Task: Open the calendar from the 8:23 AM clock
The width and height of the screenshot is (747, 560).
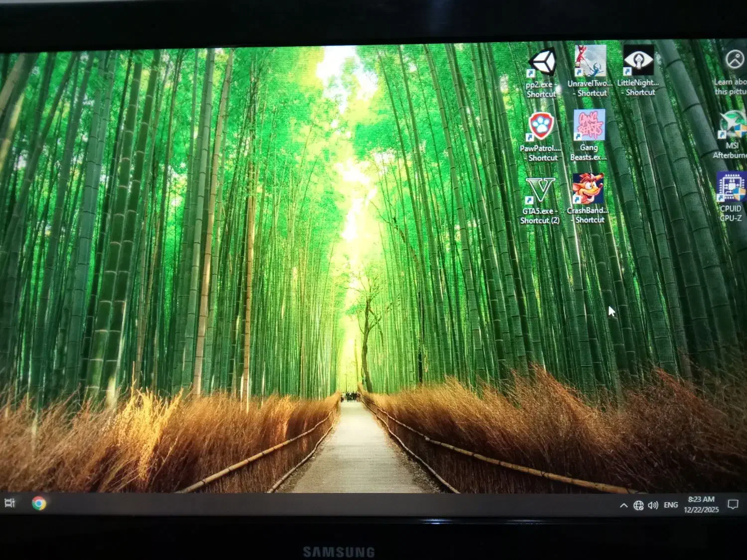Action: (701, 504)
